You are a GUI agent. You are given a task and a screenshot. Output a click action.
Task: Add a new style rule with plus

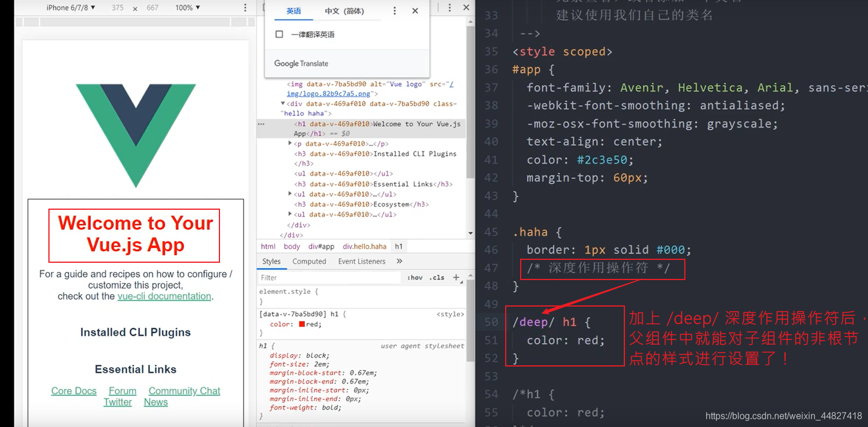pos(456,277)
